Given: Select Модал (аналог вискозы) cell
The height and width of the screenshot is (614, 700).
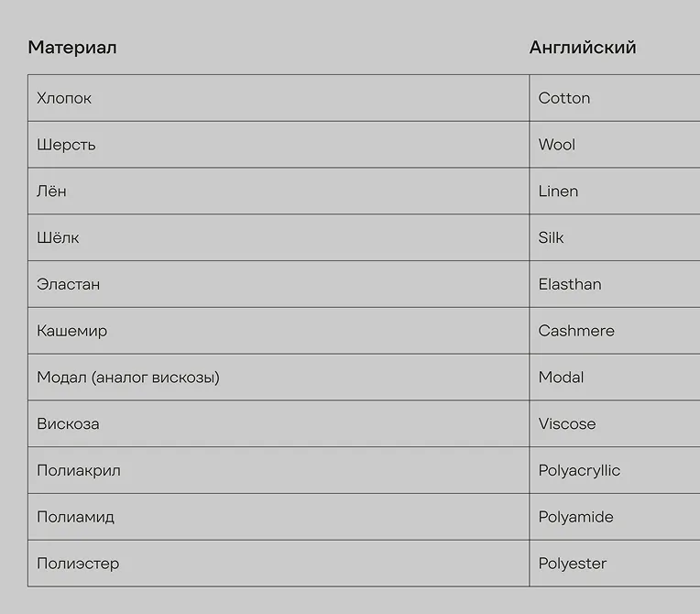Looking at the screenshot, I should [x=279, y=377].
